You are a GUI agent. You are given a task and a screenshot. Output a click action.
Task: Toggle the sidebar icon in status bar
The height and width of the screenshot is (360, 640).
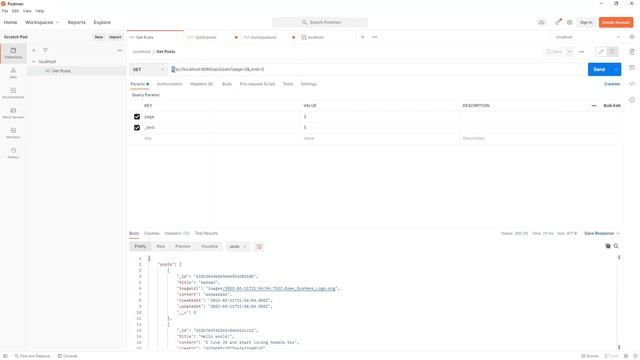(x=5, y=356)
